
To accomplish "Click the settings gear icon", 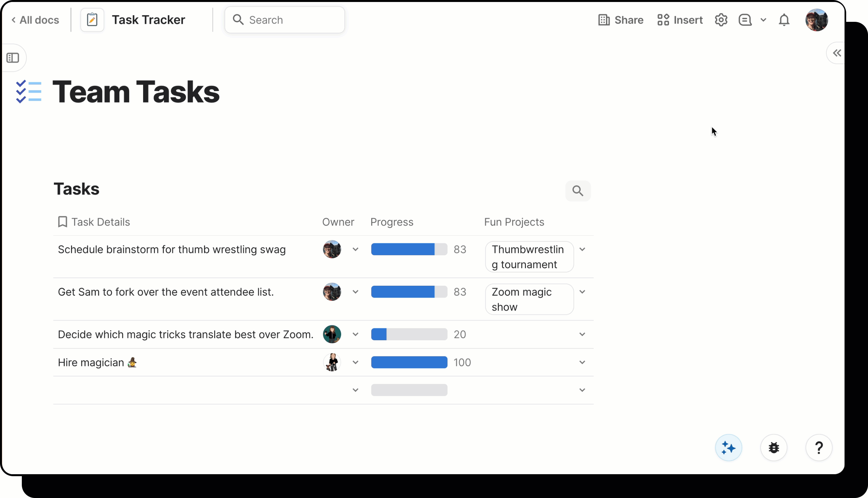I will [x=721, y=20].
